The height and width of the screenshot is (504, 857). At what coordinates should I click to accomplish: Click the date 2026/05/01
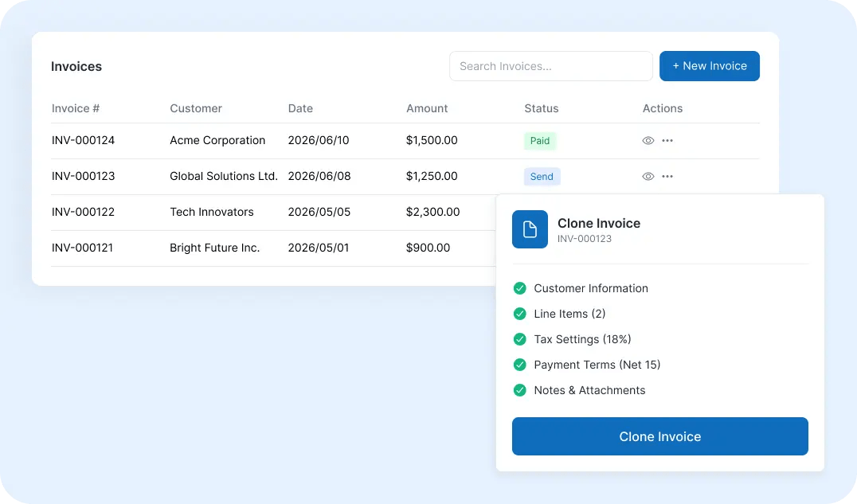point(319,248)
